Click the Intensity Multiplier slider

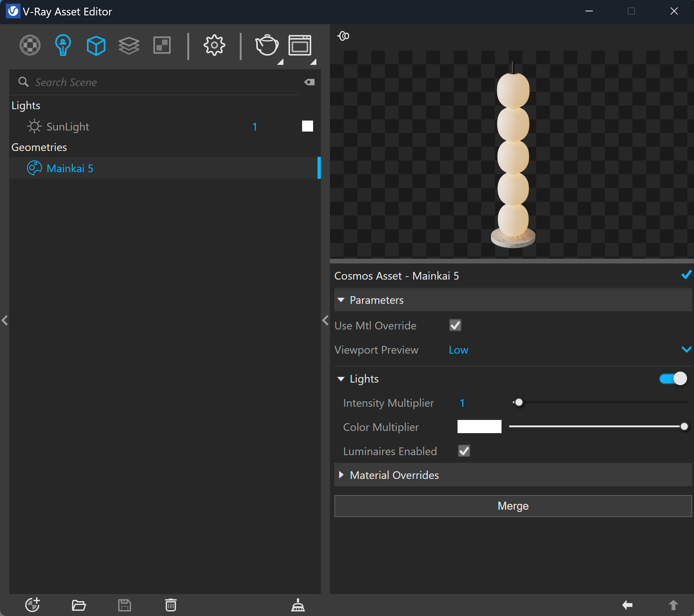click(x=601, y=402)
